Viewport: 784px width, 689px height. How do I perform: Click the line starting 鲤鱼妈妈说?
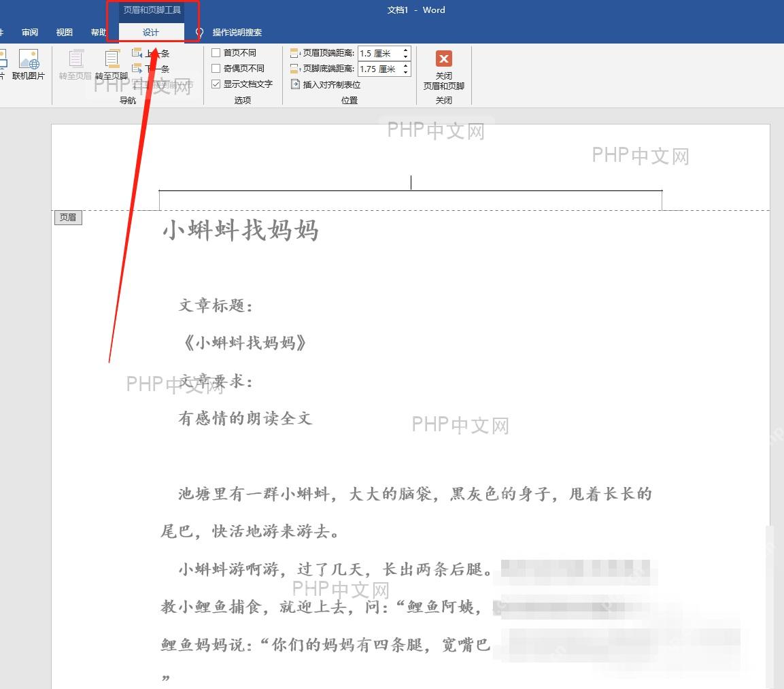325,645
